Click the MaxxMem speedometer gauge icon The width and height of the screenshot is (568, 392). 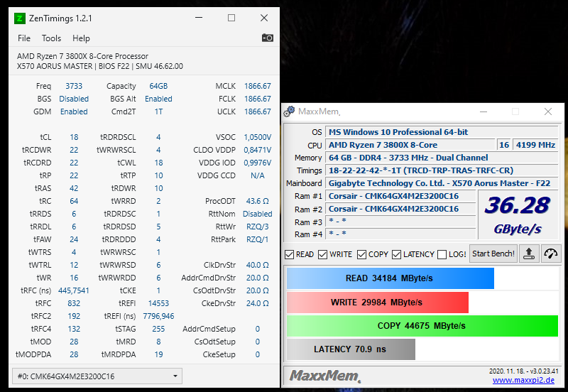[x=551, y=254]
